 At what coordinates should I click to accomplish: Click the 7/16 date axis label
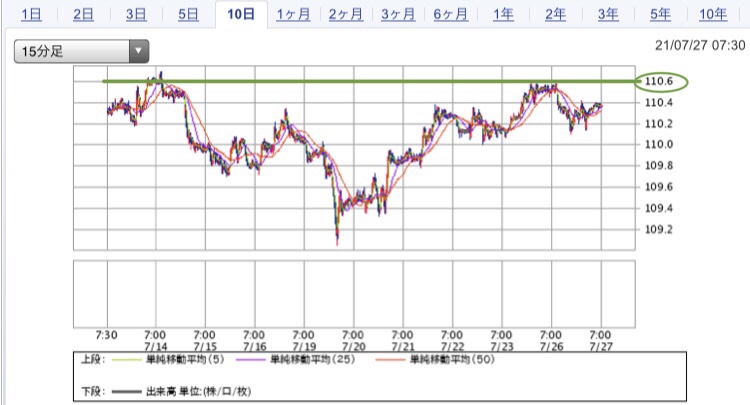click(x=254, y=347)
